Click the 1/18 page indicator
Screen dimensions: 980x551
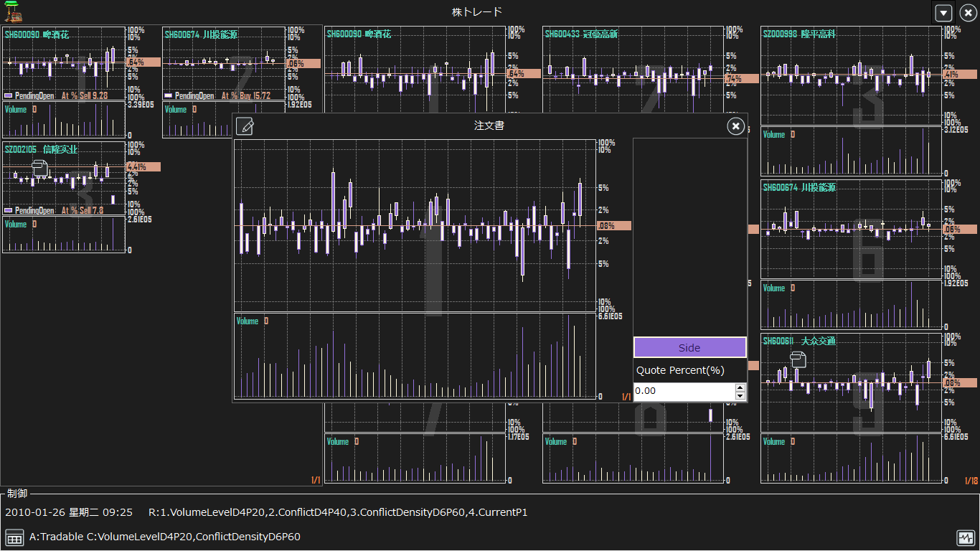click(971, 481)
